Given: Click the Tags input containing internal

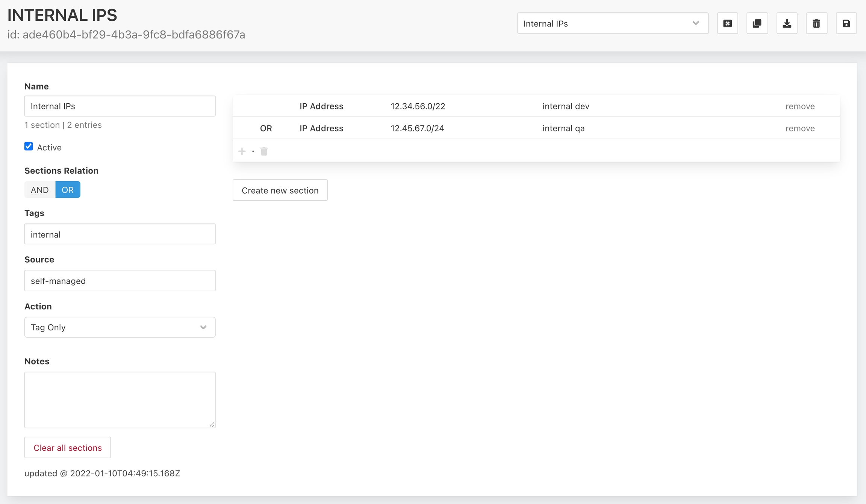Looking at the screenshot, I should coord(120,235).
